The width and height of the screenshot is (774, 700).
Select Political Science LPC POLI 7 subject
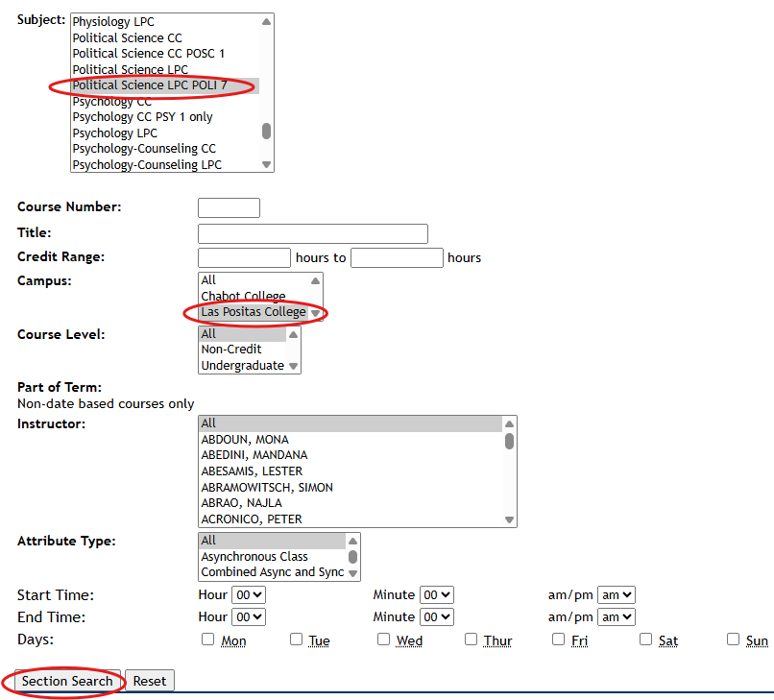coord(150,85)
